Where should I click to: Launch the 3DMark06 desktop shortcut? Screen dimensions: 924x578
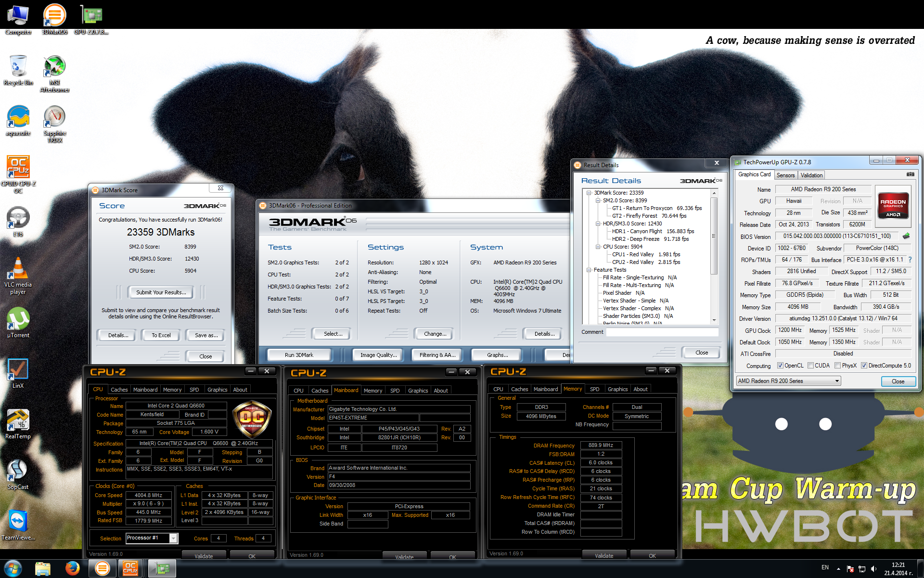54,20
